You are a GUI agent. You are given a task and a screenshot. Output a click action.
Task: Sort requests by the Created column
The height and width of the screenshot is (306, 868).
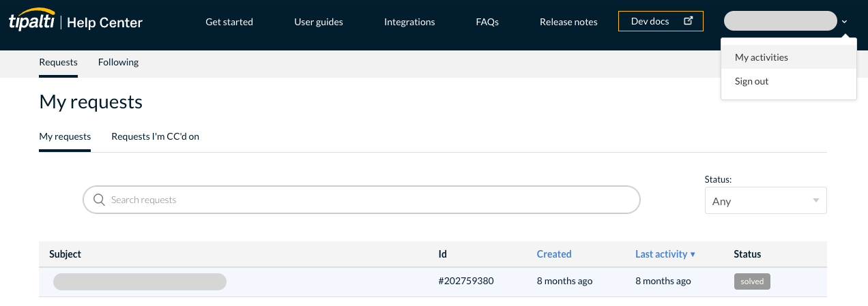[553, 254]
